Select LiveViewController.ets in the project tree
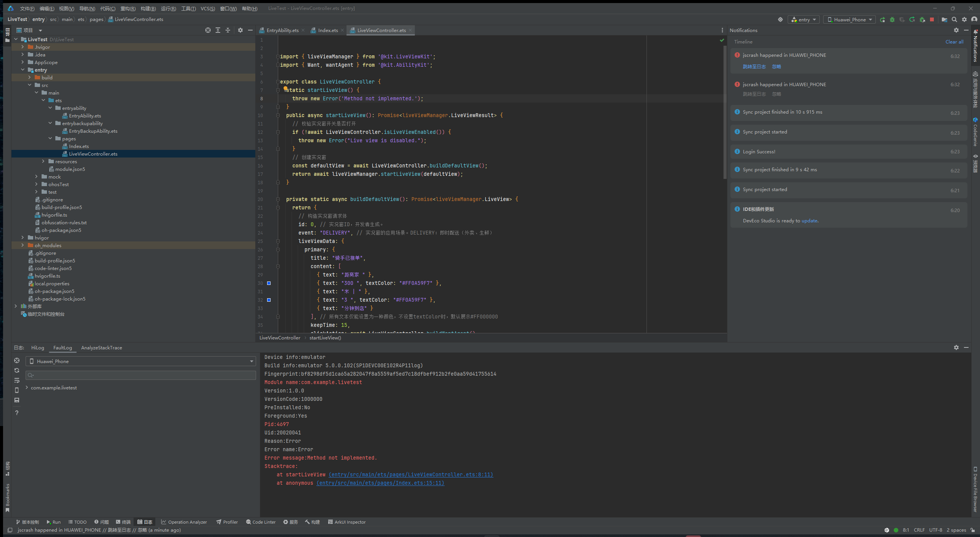 click(133, 154)
